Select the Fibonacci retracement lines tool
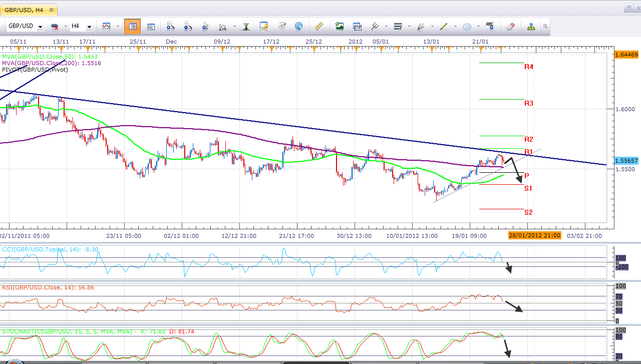This screenshot has width=641, height=364. (x=399, y=27)
